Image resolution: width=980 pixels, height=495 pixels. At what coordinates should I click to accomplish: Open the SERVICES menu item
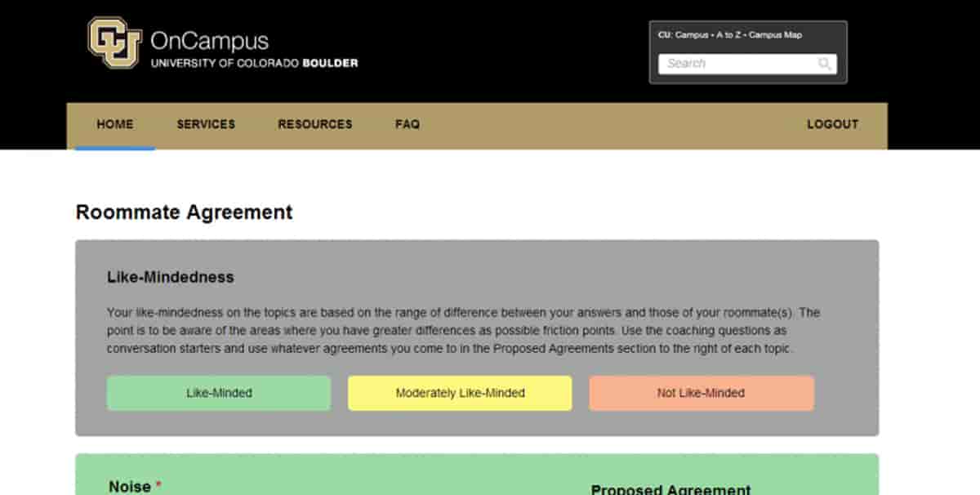(x=206, y=124)
